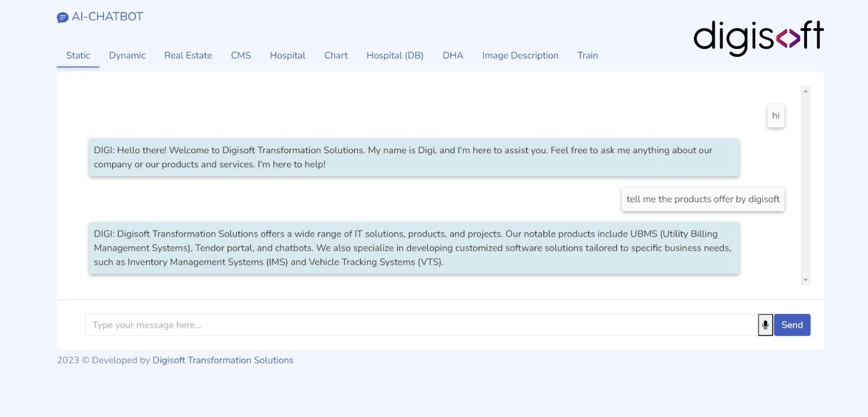Click the chat scrollbar up arrow
The height and width of the screenshot is (417, 868).
[805, 91]
